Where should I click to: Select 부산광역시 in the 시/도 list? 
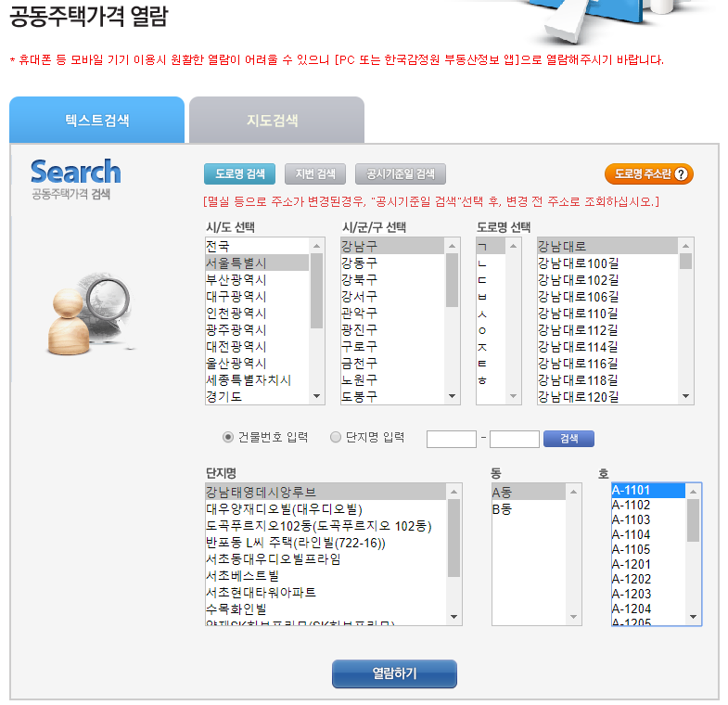pyautogui.click(x=257, y=279)
